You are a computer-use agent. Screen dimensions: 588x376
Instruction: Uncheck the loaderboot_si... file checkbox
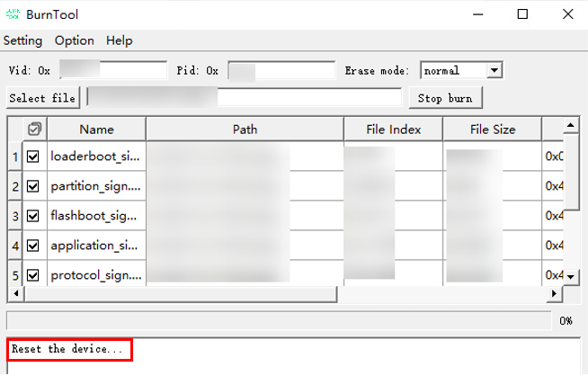(x=34, y=157)
